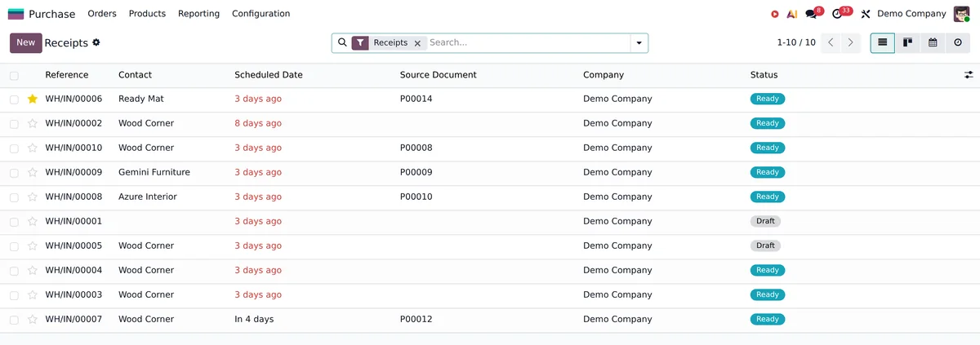
Task: Star the WH/IN/00007 receipt
Action: click(33, 319)
